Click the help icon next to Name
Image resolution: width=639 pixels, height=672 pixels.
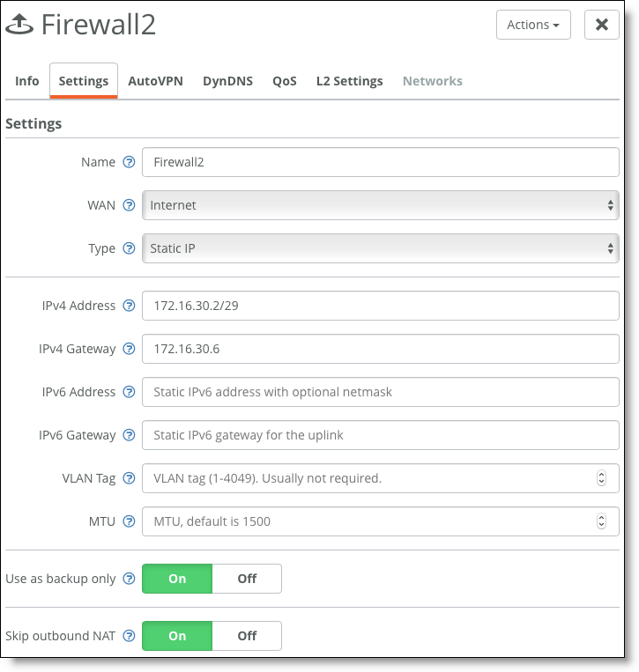coord(129,162)
